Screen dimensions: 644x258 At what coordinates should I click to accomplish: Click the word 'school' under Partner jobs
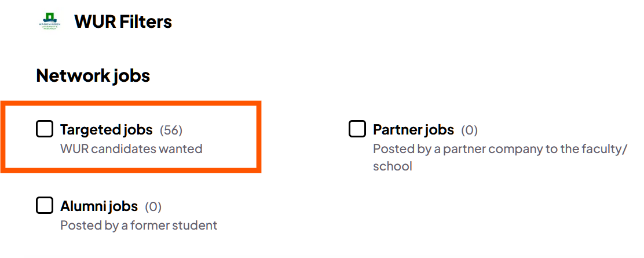click(x=392, y=166)
